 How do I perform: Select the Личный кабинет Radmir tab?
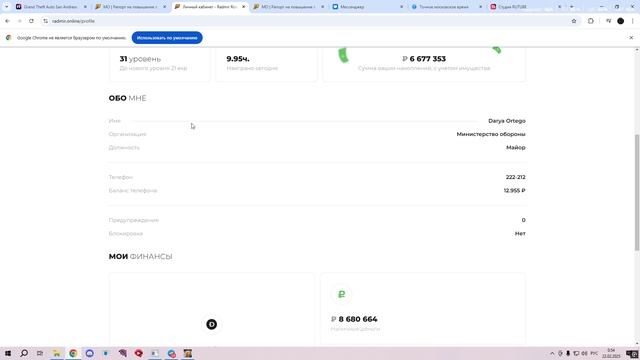tap(209, 7)
